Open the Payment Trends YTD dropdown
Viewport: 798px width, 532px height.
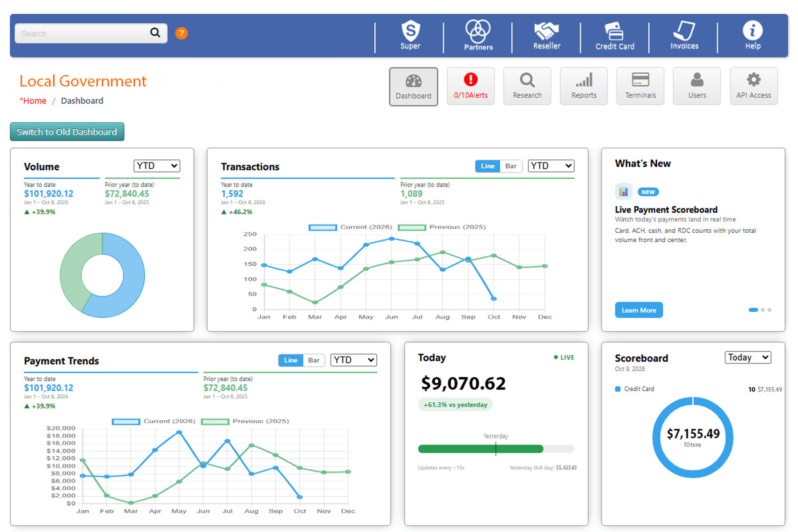click(353, 360)
